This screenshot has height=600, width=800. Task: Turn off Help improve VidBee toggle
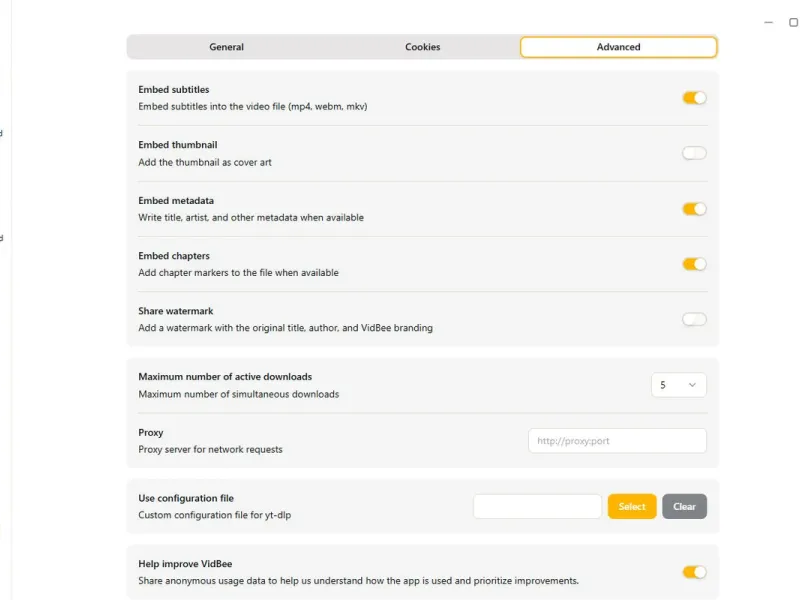pyautogui.click(x=694, y=572)
